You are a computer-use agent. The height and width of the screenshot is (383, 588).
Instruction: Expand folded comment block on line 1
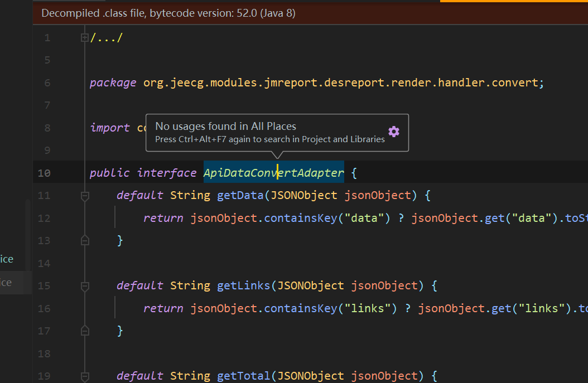85,37
